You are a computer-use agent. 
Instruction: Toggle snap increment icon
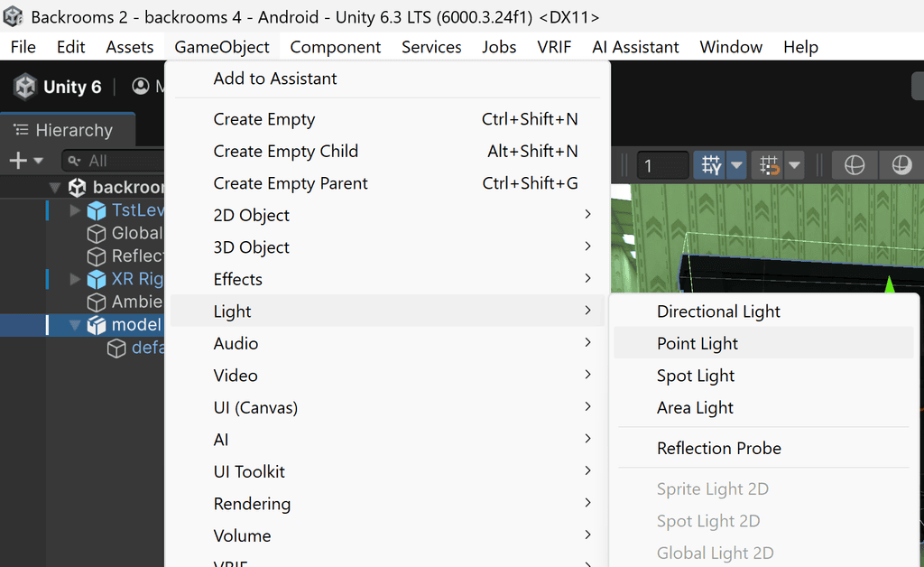(769, 165)
